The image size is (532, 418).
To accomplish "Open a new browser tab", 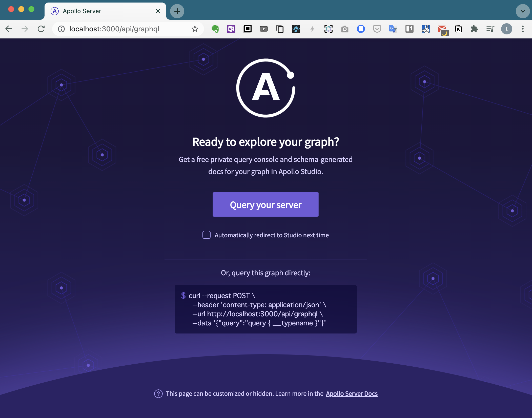I will [177, 11].
